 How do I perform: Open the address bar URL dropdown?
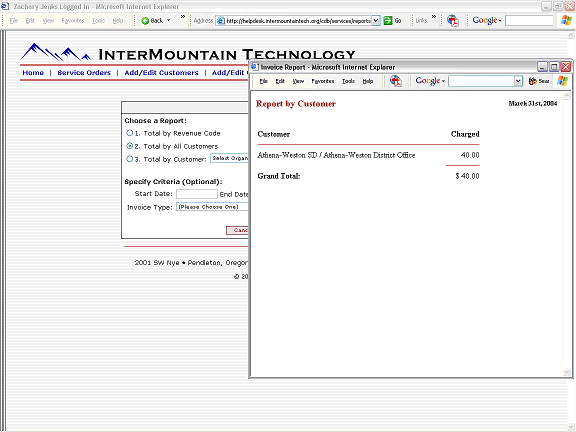coord(375,21)
